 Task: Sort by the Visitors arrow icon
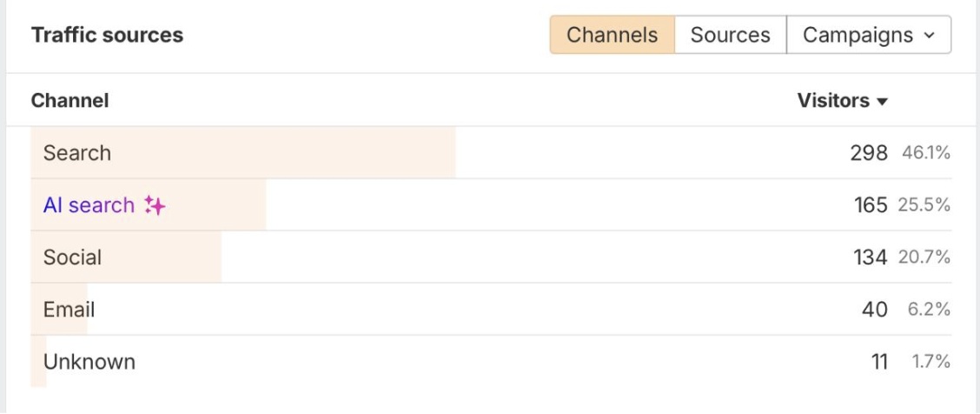883,102
